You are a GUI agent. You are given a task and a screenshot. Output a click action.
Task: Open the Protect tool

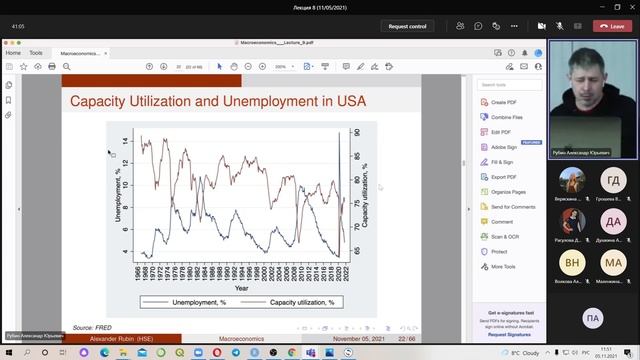pyautogui.click(x=494, y=251)
